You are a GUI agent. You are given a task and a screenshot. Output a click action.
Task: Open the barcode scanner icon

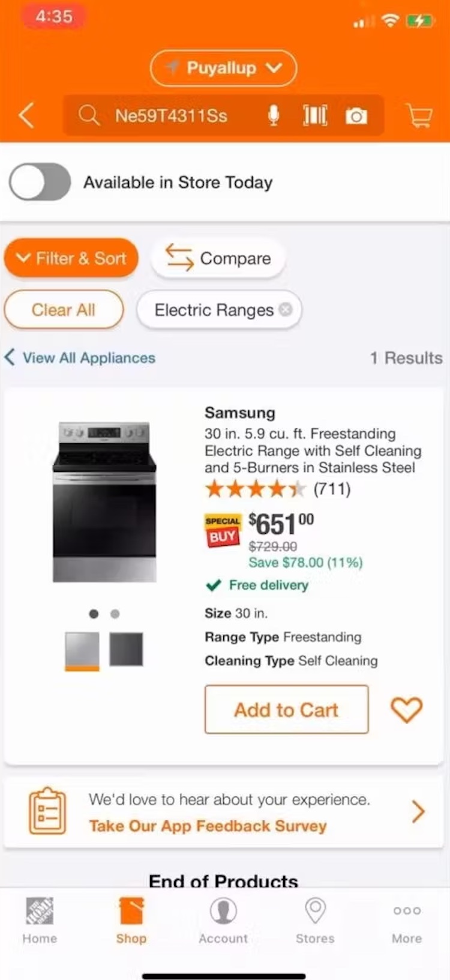315,115
